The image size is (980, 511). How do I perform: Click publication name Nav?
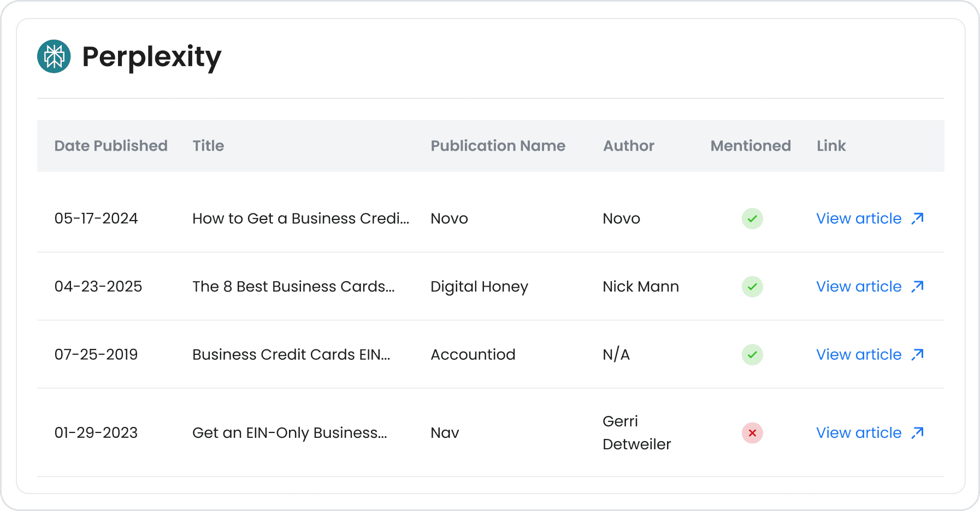(445, 433)
